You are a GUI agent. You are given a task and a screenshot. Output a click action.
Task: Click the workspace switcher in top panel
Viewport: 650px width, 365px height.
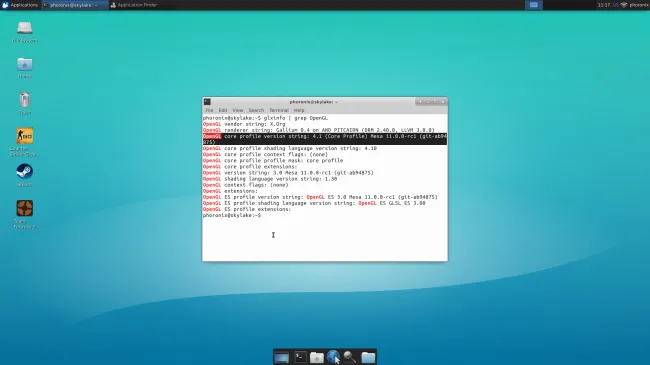pyautogui.click(x=534, y=5)
